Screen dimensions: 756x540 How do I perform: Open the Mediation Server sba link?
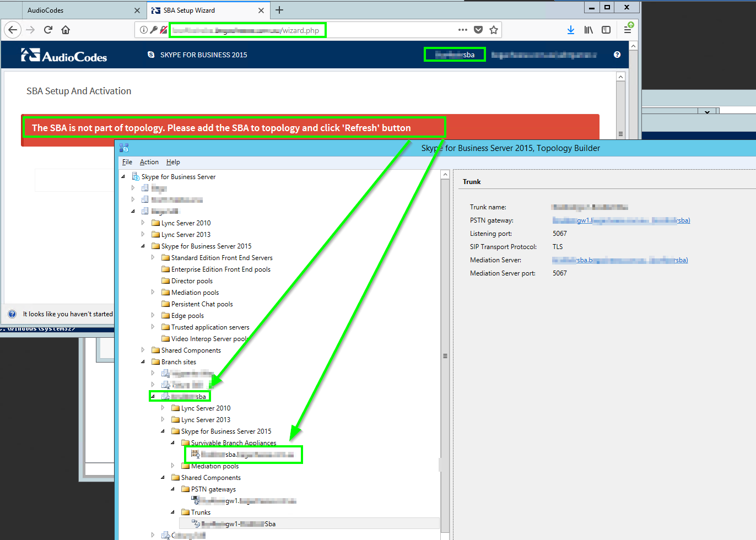click(x=620, y=260)
